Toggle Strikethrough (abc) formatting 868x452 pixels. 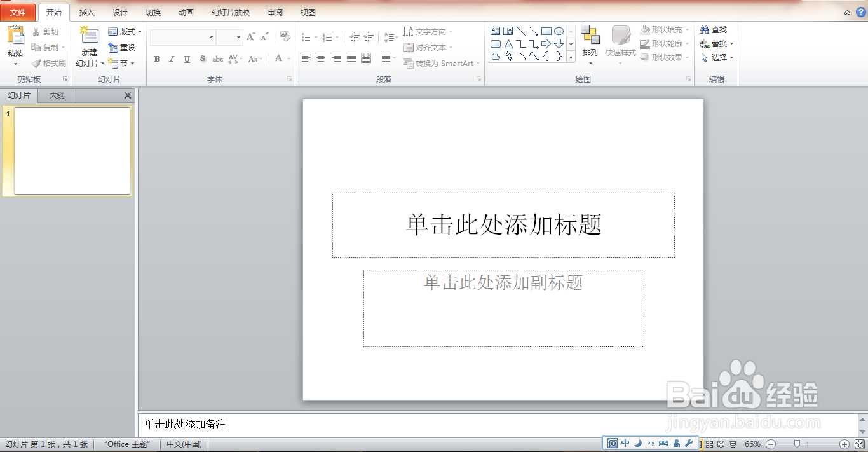coord(217,59)
